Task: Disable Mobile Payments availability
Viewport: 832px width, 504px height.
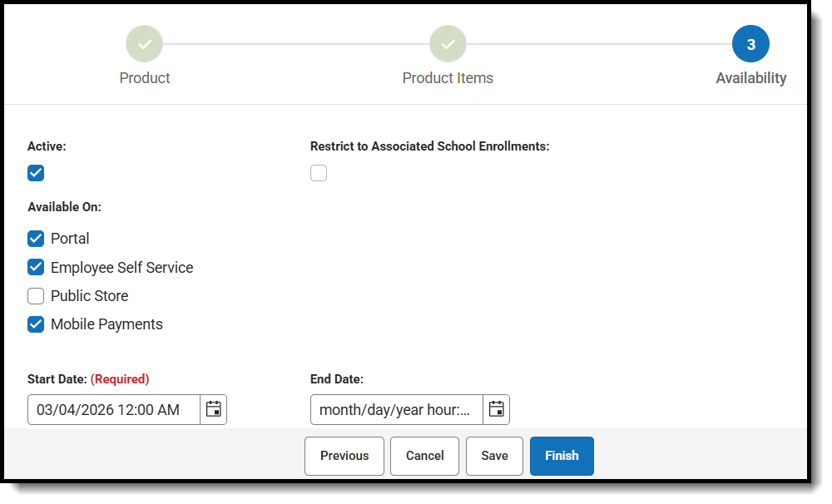Action: coord(36,324)
